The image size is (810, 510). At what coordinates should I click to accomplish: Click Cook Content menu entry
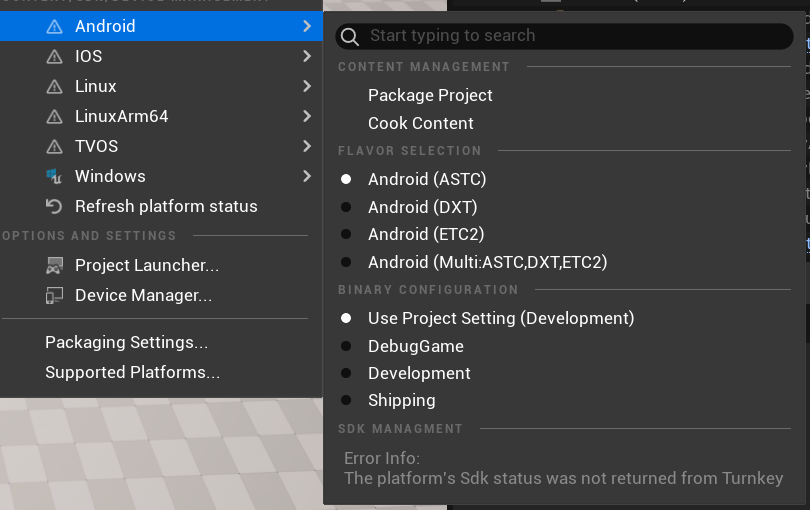click(x=420, y=123)
